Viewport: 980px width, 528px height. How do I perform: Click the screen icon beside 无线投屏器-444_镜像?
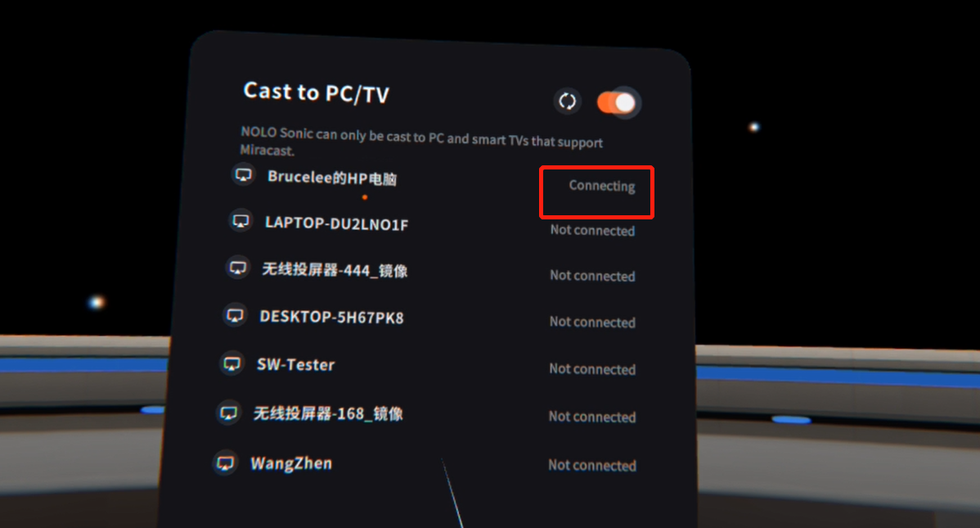237,268
